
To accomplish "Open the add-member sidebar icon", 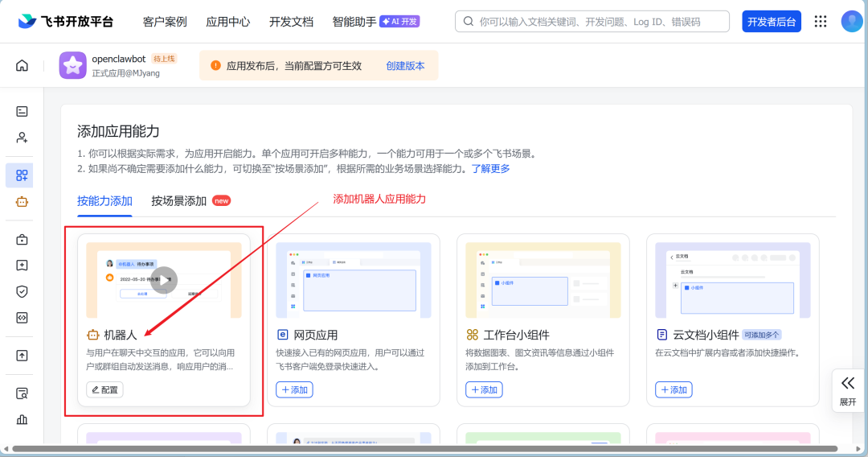I will (x=22, y=138).
